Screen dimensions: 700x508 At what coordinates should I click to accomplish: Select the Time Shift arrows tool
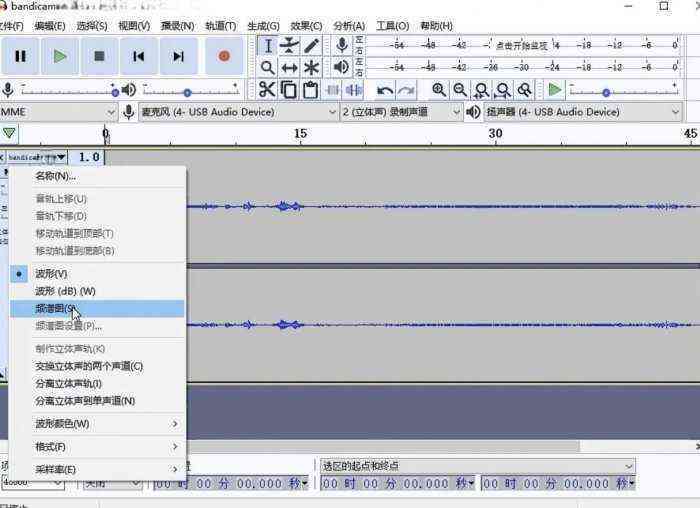289,67
